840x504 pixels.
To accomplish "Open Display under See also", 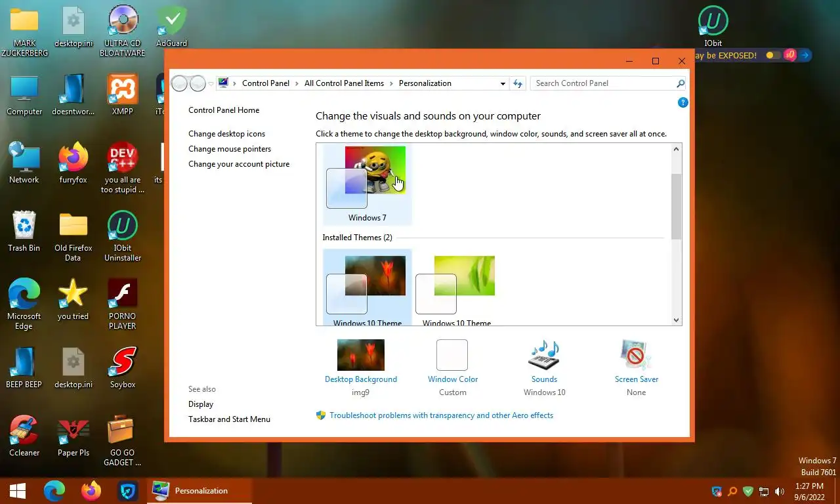I will [201, 404].
